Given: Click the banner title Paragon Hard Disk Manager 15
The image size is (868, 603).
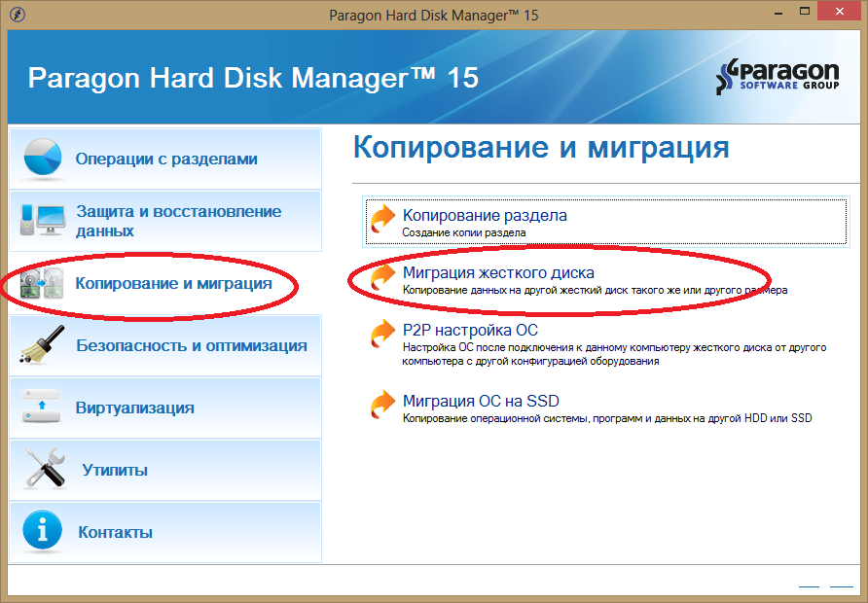Looking at the screenshot, I should pyautogui.click(x=253, y=78).
